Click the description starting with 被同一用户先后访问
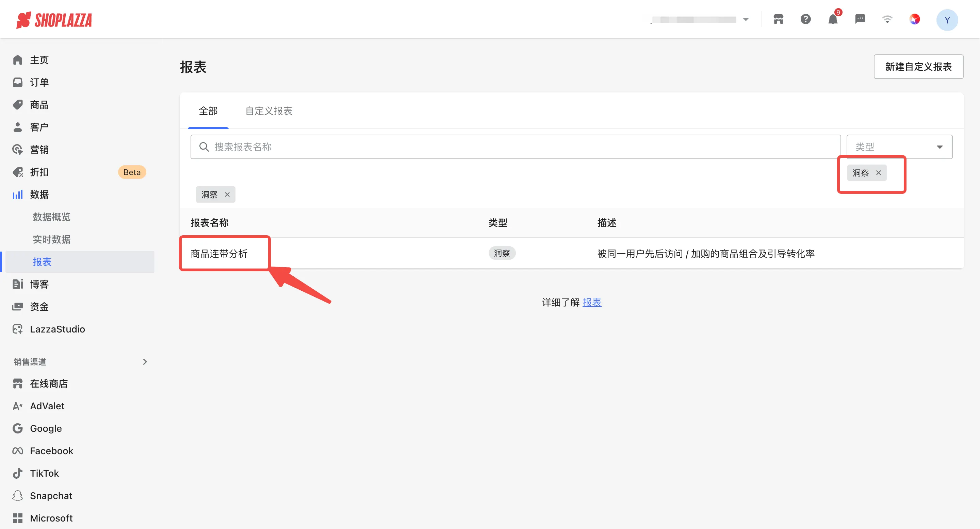 click(x=706, y=254)
